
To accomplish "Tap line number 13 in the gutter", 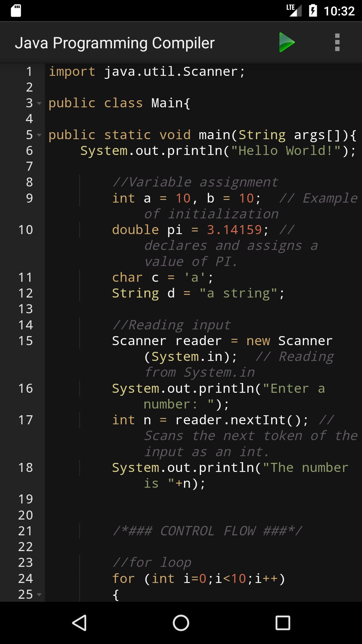I will click(x=25, y=309).
